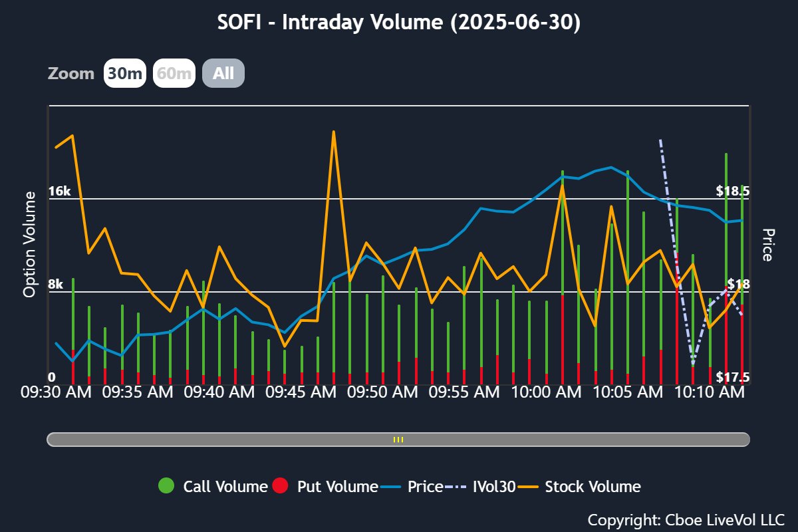
Task: Click the 09:45 AM x-axis label
Action: click(x=301, y=392)
